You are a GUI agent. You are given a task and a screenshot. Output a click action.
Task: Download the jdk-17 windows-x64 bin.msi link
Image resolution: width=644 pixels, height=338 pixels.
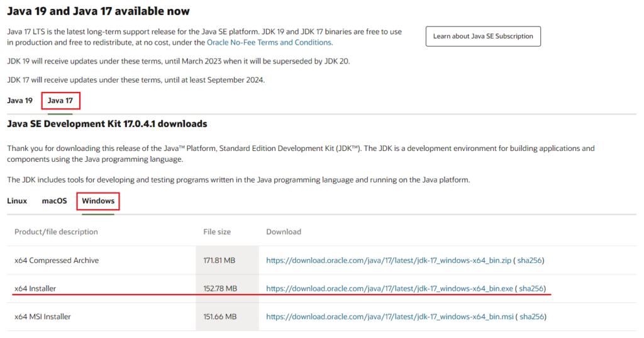tap(390, 317)
